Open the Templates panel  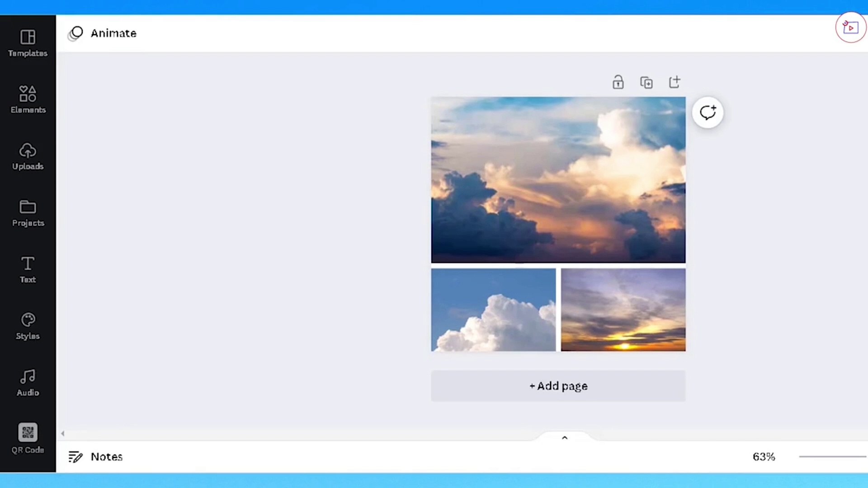click(28, 43)
